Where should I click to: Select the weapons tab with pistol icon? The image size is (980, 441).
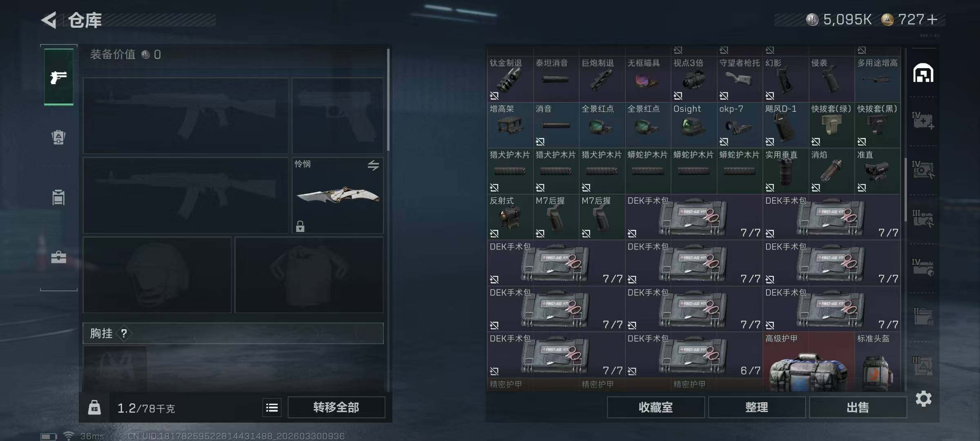pyautogui.click(x=59, y=77)
